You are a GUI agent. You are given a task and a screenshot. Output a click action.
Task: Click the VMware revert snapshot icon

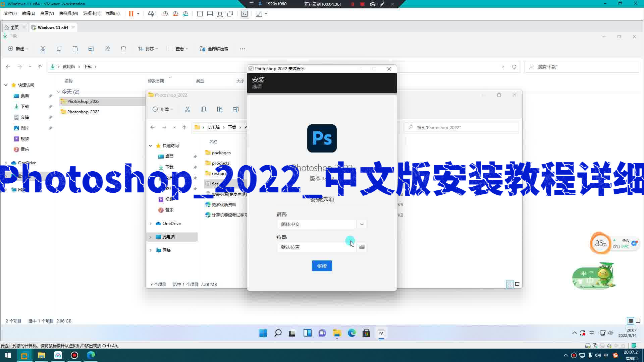point(175,14)
